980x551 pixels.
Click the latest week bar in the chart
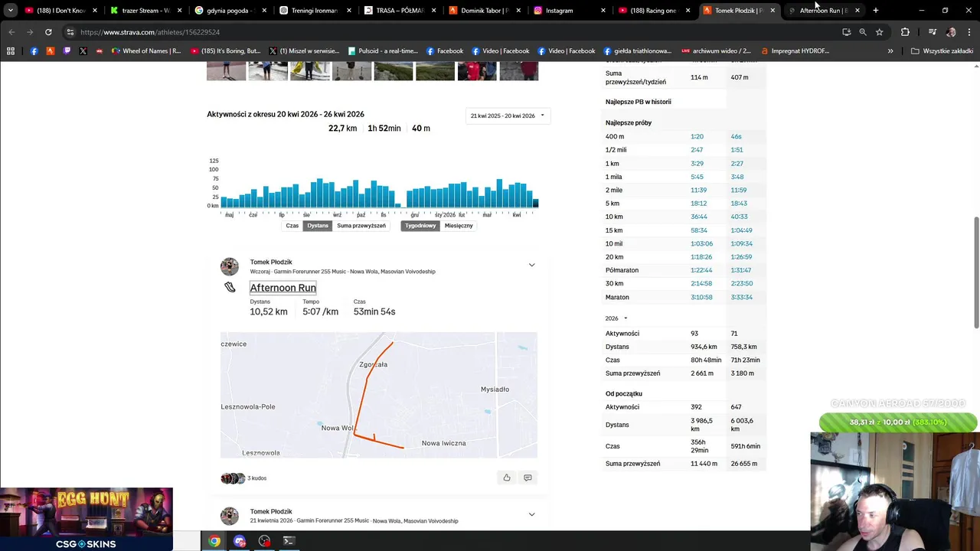535,203
